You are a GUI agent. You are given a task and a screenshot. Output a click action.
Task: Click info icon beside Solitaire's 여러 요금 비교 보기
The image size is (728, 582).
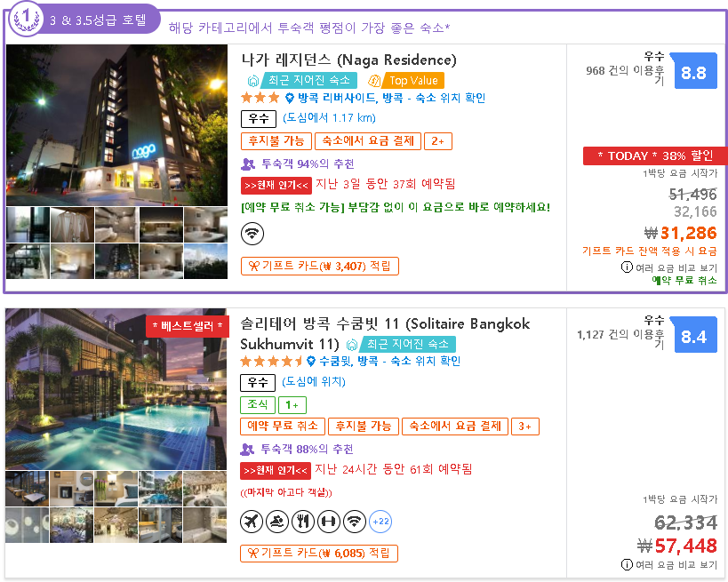(x=627, y=564)
